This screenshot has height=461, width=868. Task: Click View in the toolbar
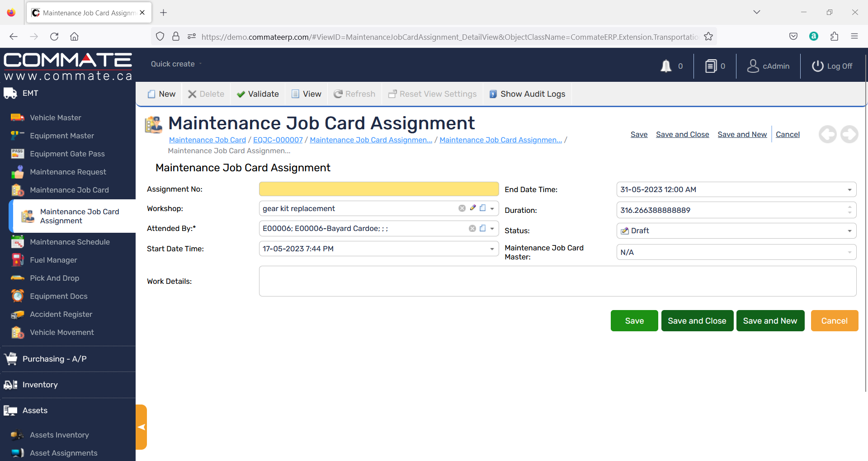(x=307, y=94)
